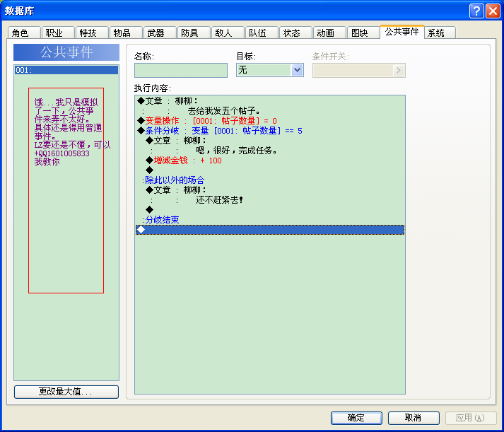The width and height of the screenshot is (504, 432).
Task: Select the 武器 tab
Action: 160,33
